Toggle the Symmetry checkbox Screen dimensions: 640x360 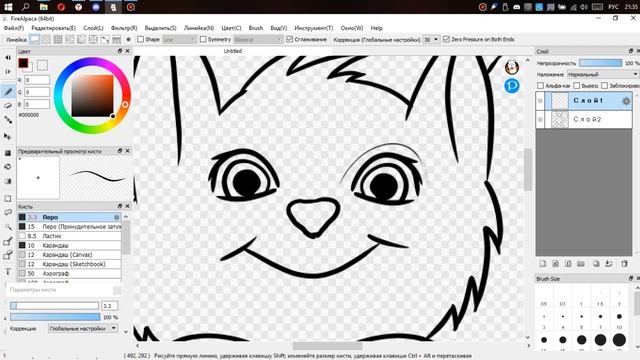coord(203,40)
